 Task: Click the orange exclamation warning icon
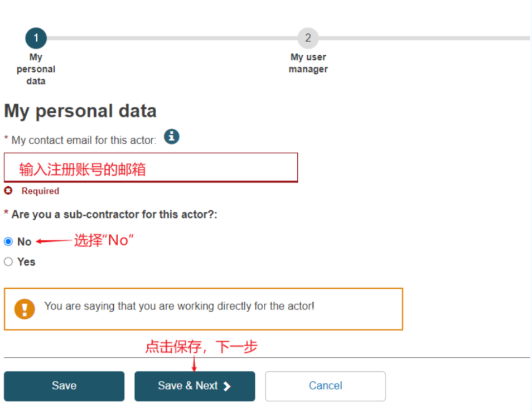coord(25,309)
